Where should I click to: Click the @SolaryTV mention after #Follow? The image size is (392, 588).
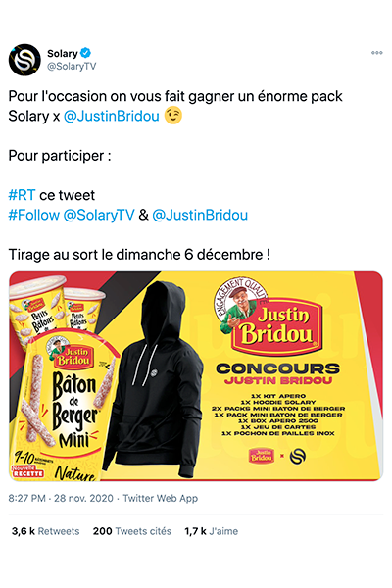(99, 215)
